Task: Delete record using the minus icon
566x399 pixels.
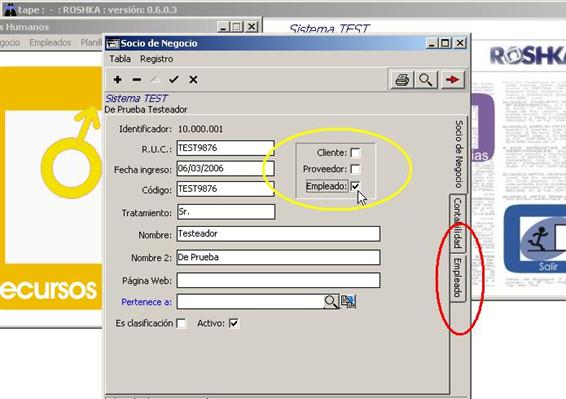Action: click(x=136, y=79)
